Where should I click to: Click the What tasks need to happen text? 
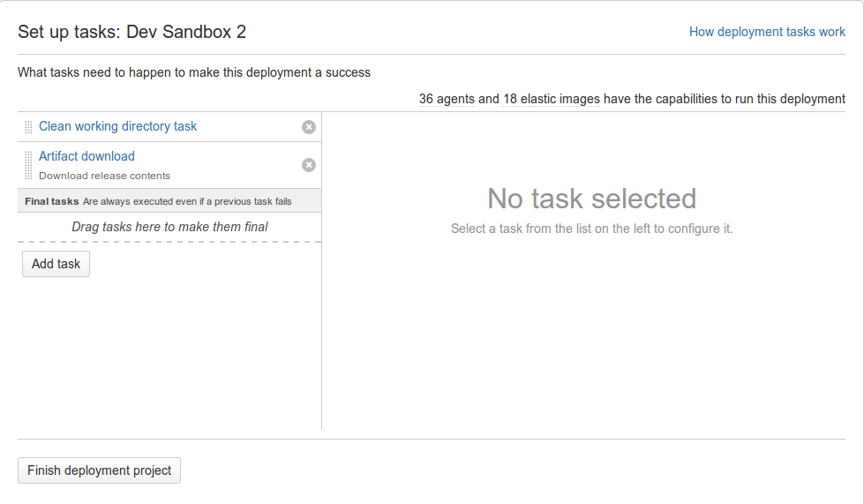point(194,72)
